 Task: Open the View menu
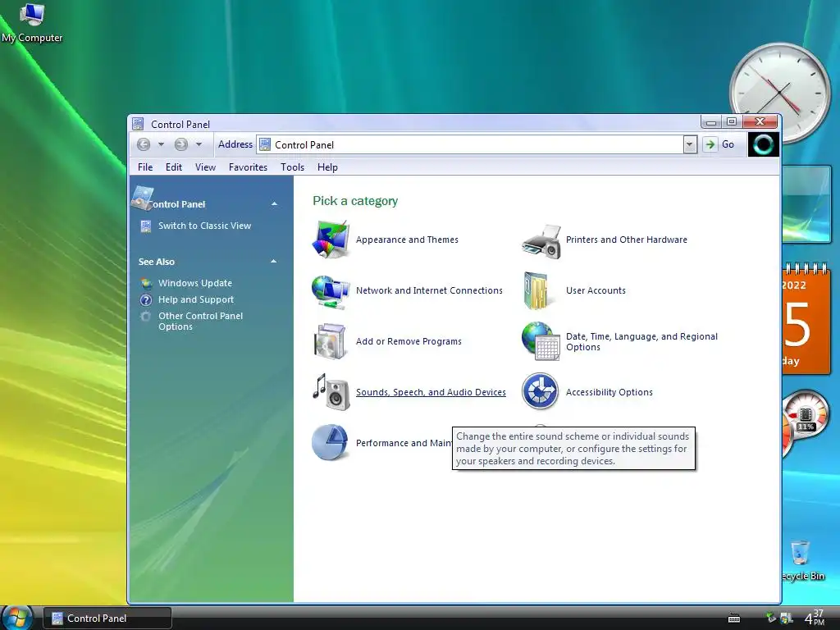click(x=205, y=167)
